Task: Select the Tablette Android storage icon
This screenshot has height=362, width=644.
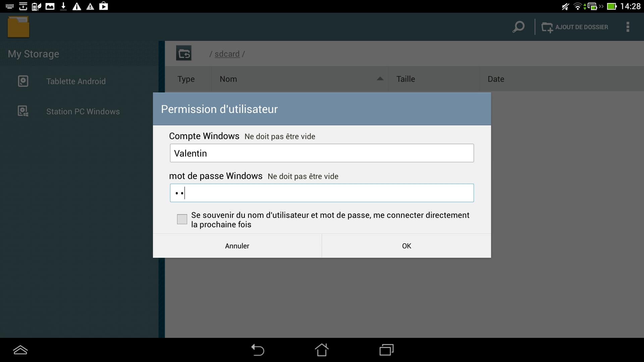Action: [x=23, y=81]
